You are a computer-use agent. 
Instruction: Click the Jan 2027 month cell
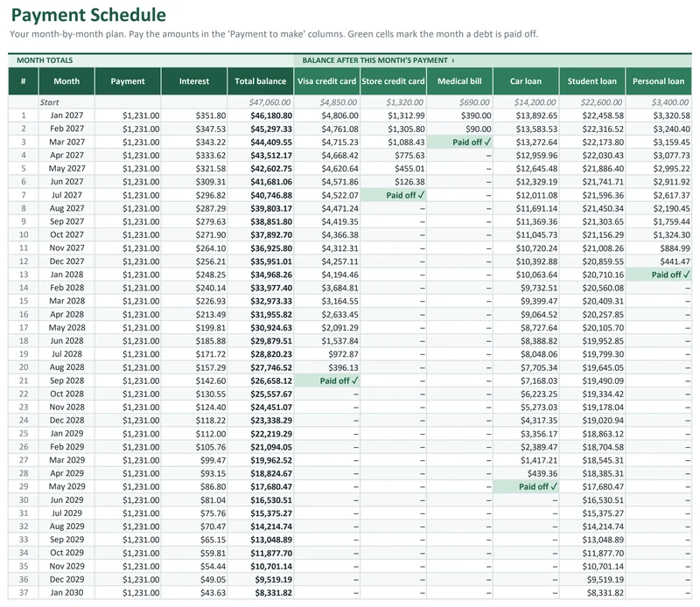click(66, 115)
